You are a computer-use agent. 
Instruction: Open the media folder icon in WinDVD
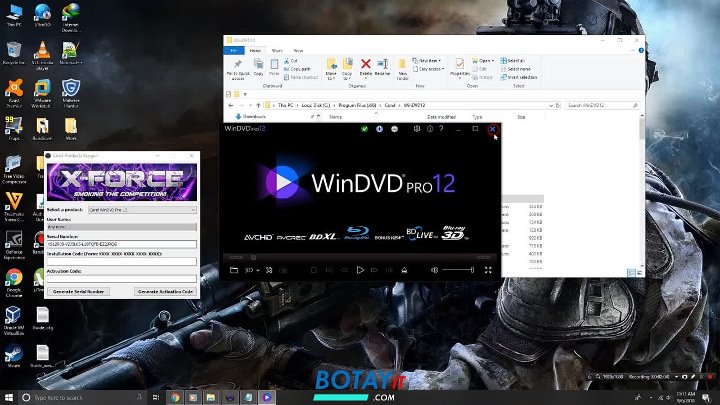click(234, 270)
